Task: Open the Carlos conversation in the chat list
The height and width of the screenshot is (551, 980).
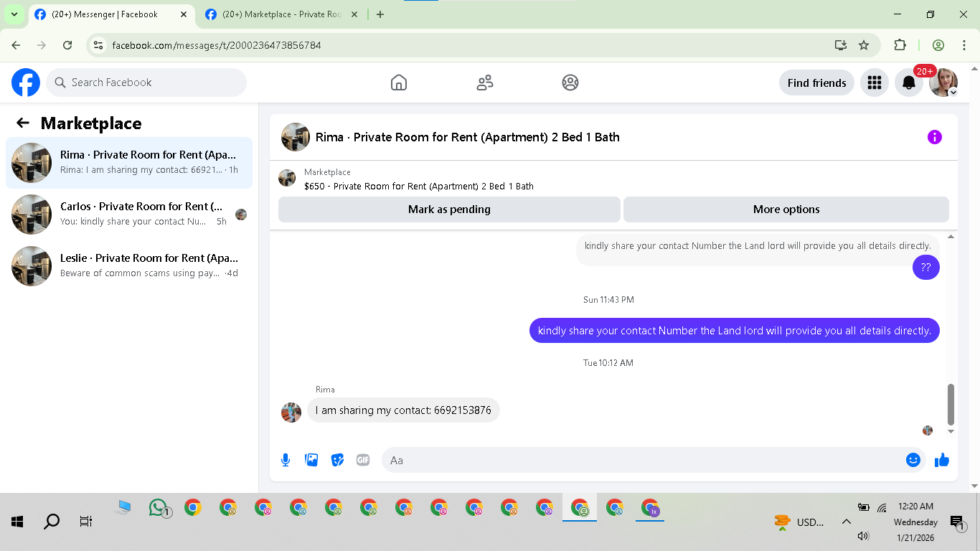Action: [x=129, y=215]
